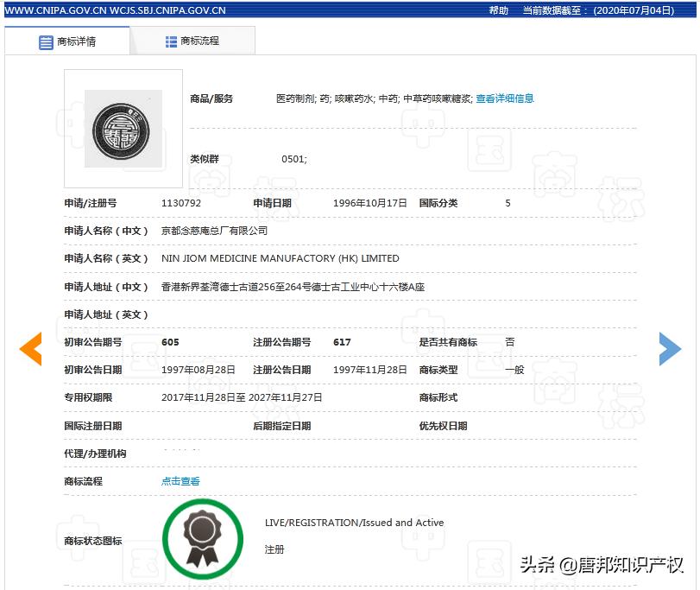Click the blue list icon beside 商标流程

tap(171, 40)
